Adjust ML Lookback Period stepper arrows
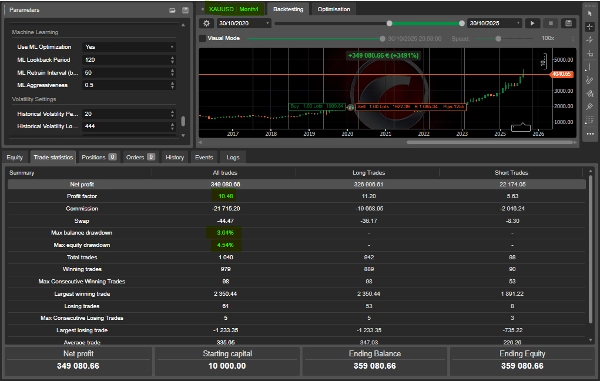Viewport: 600px width, 381px height. (172, 60)
